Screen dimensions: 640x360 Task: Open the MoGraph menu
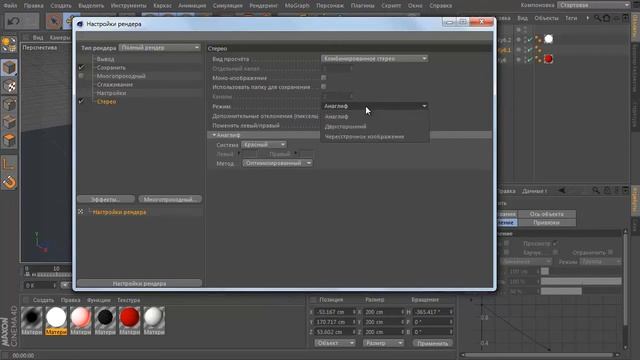tap(297, 6)
